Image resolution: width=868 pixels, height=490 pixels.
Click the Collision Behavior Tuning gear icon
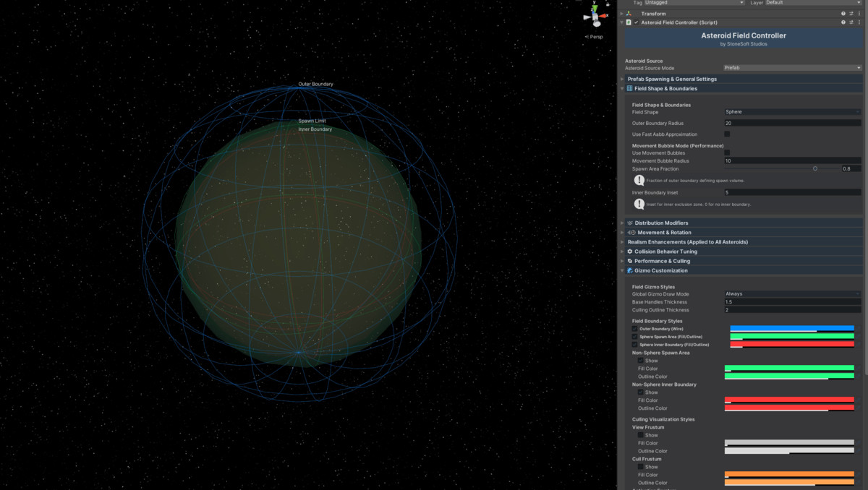coord(630,252)
